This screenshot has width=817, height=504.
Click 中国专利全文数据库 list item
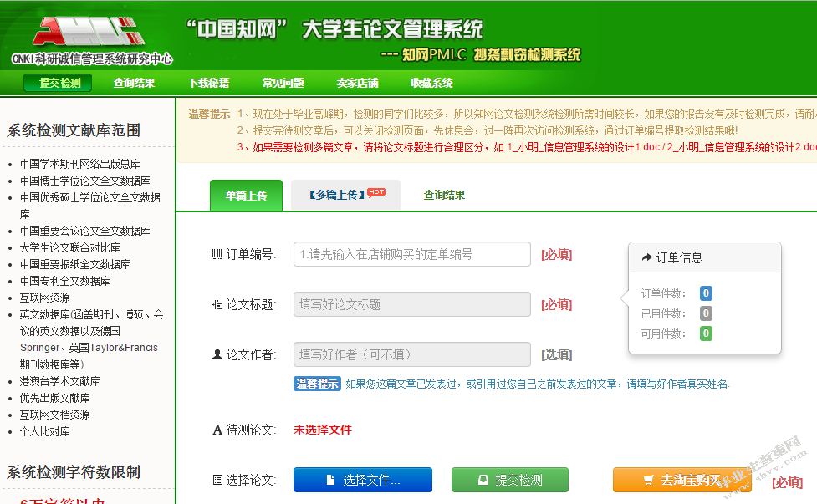[65, 281]
